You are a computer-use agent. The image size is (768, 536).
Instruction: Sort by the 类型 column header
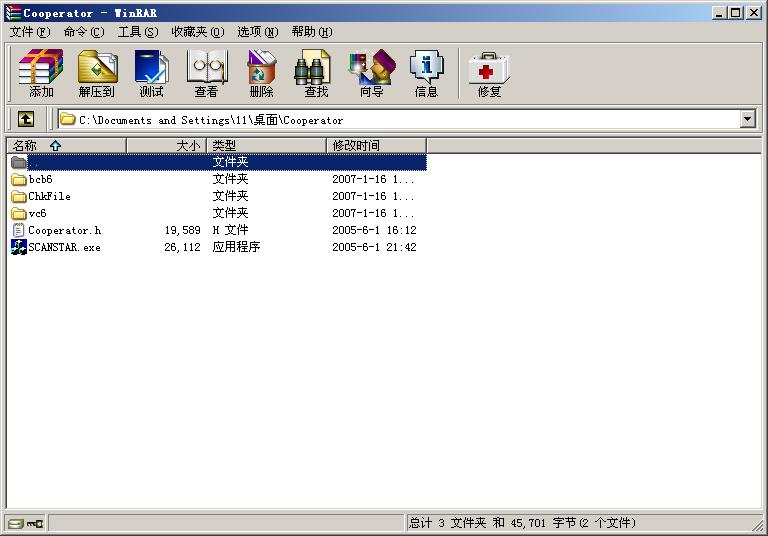[266, 146]
